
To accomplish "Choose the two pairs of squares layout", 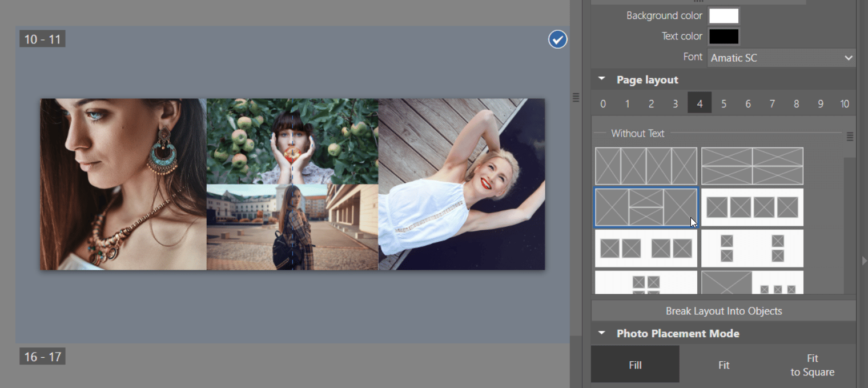I will pos(646,249).
